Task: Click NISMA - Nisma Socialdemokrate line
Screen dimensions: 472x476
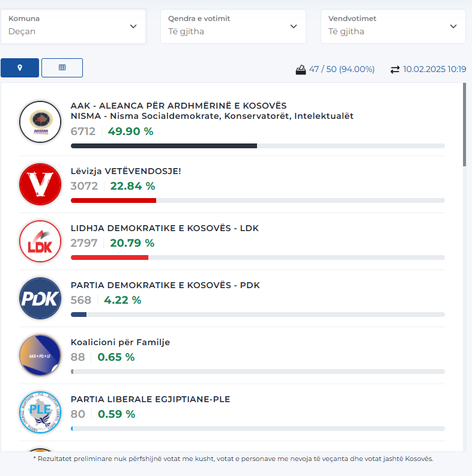Action: 212,116
